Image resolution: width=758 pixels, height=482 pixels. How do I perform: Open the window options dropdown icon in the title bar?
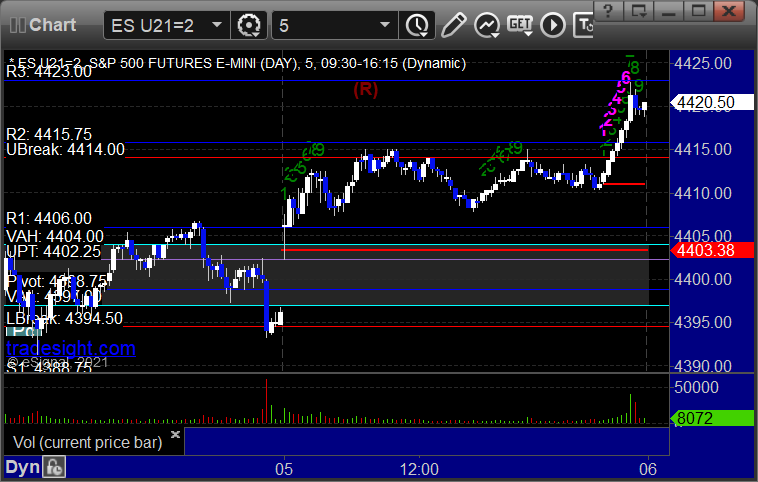pyautogui.click(x=639, y=10)
